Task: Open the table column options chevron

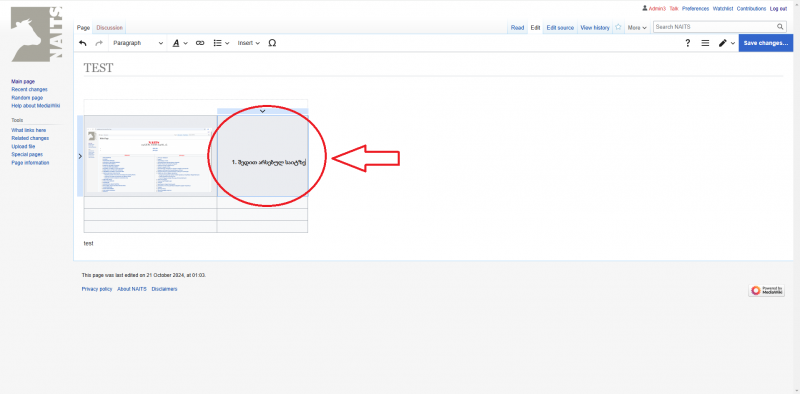Action: click(262, 111)
